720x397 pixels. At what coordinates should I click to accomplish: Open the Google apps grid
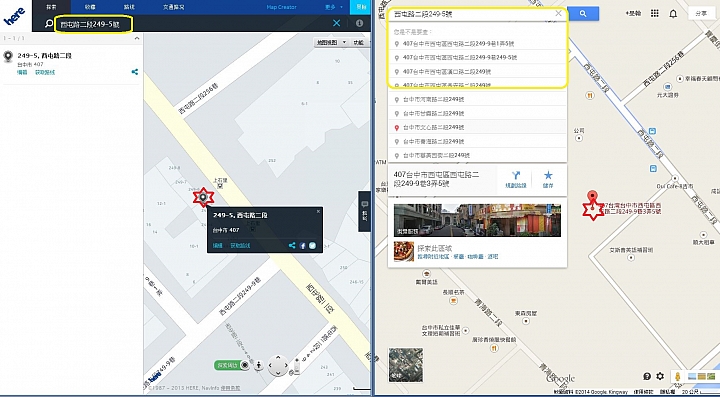(x=655, y=13)
